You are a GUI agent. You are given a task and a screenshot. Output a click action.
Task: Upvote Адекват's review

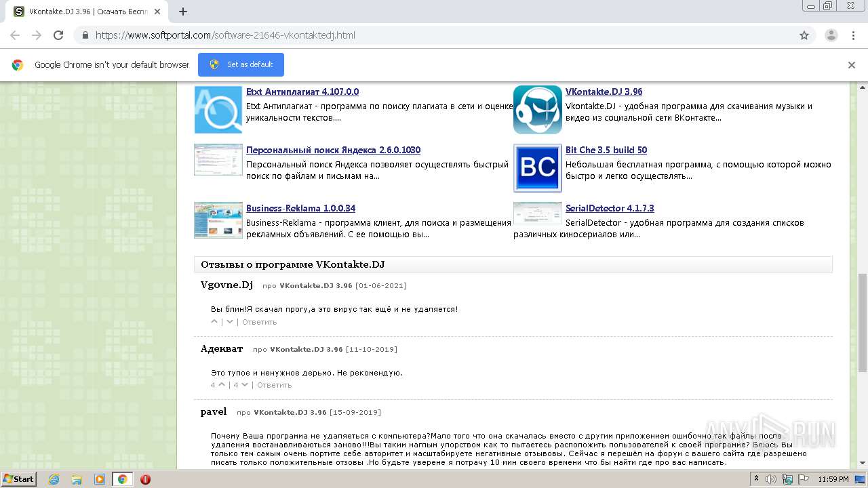221,385
